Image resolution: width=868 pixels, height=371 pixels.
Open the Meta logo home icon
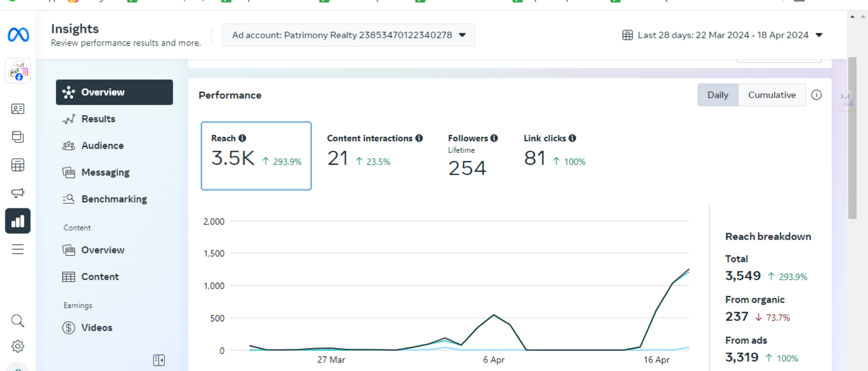click(x=18, y=35)
